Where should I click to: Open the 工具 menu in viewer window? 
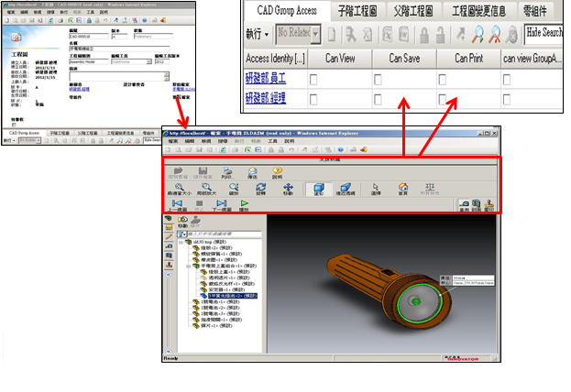pyautogui.click(x=272, y=141)
